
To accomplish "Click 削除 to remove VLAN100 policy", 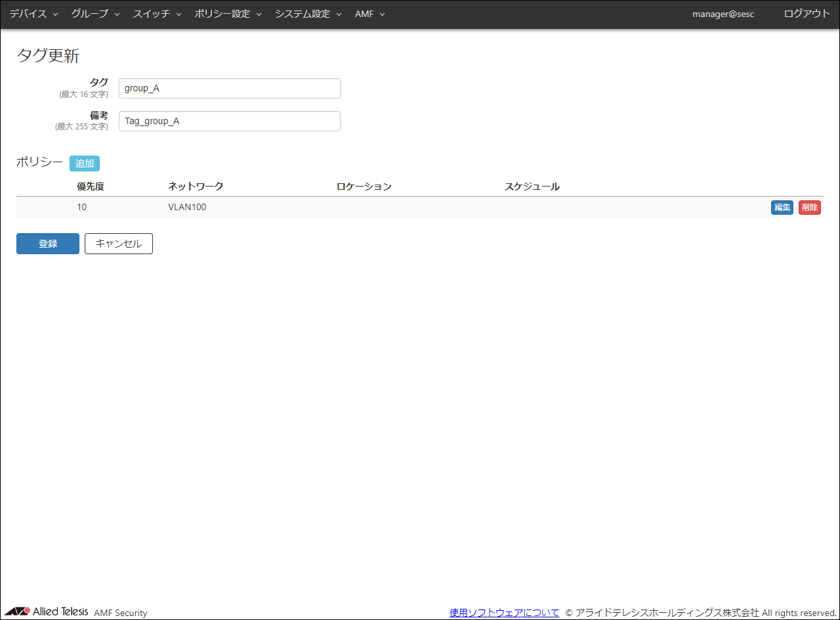I will click(x=809, y=208).
